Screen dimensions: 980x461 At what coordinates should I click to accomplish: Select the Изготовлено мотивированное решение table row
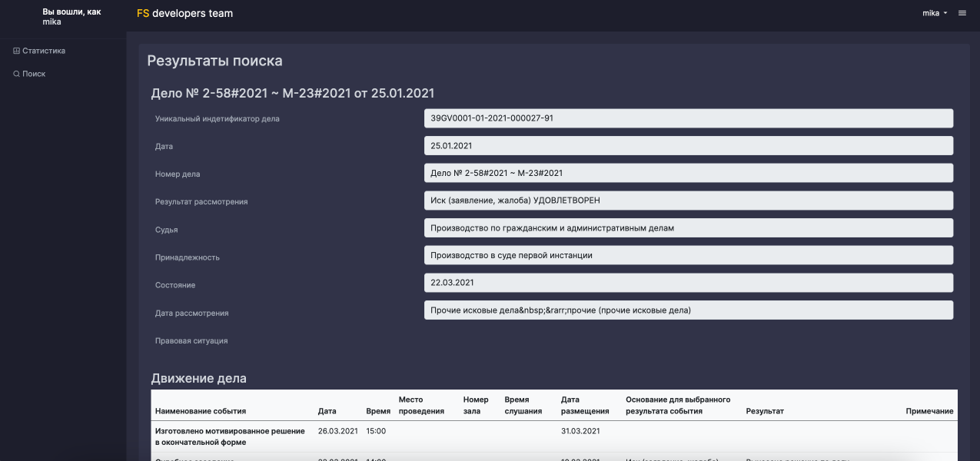(231, 436)
